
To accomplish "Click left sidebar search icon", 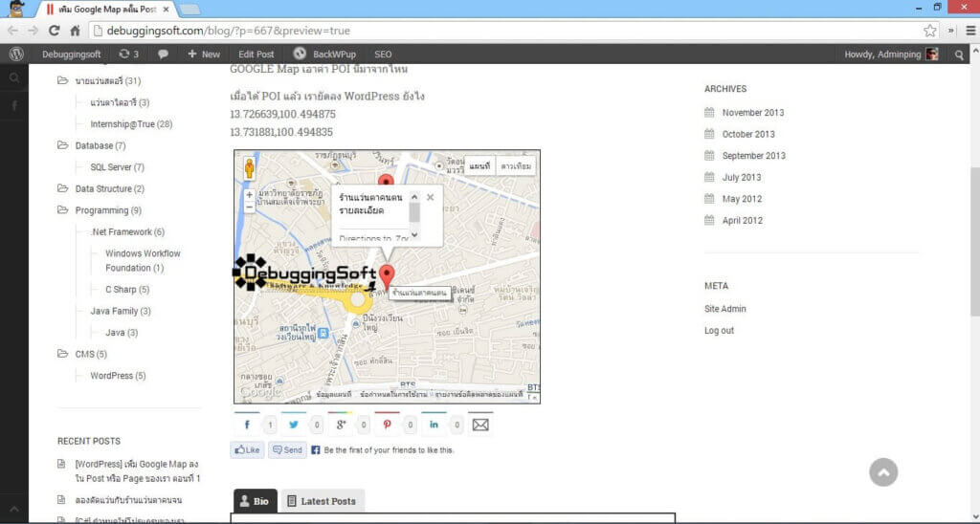I will (x=14, y=78).
